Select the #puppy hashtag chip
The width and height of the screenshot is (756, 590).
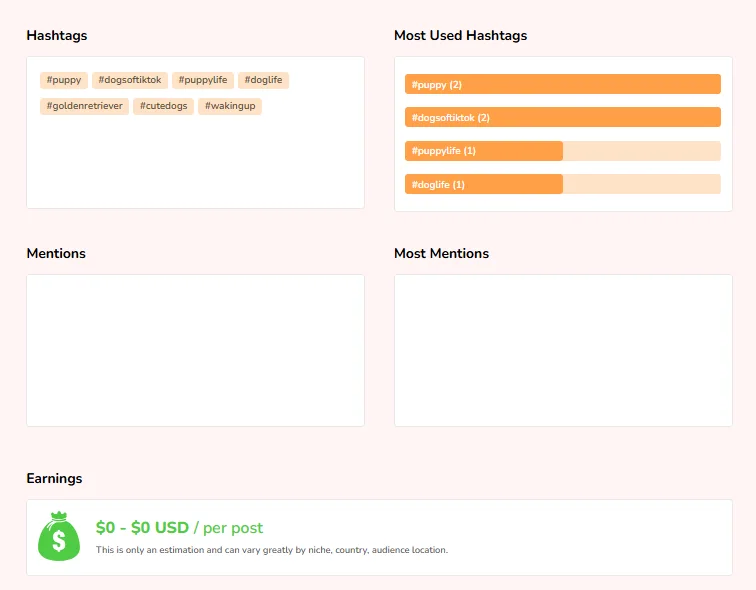click(x=64, y=80)
